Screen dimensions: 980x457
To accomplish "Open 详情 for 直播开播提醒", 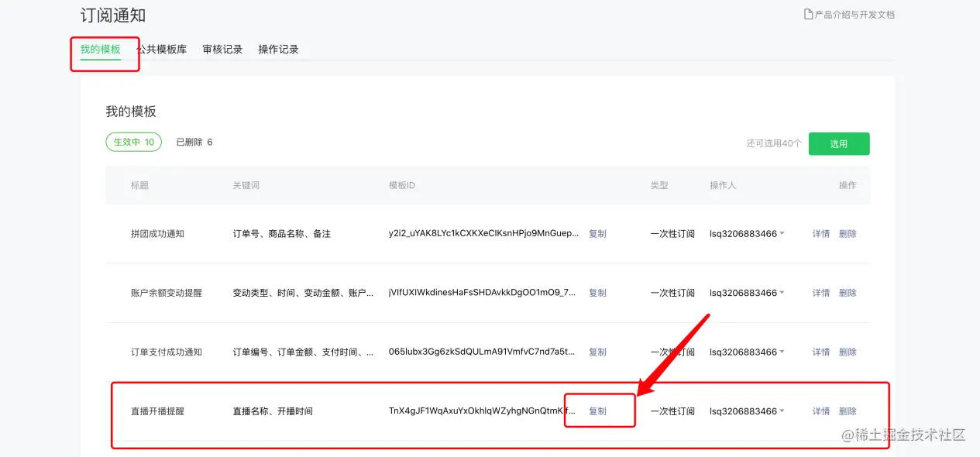I will (x=821, y=411).
